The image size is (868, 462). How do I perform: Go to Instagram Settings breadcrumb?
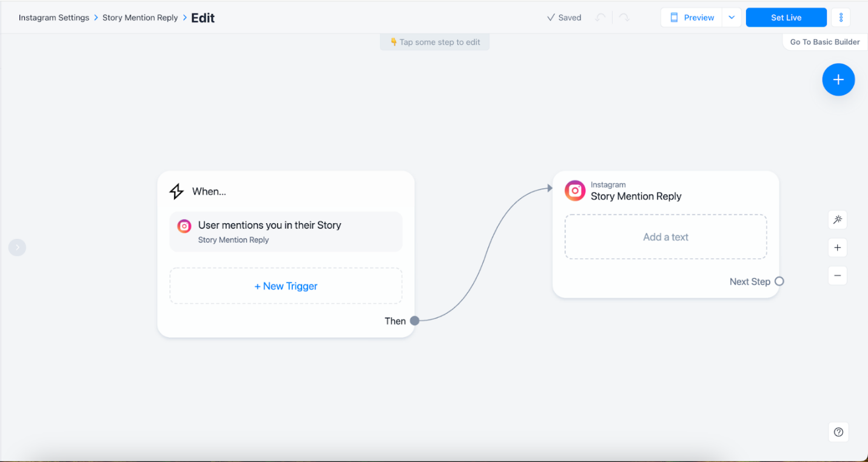pos(54,18)
